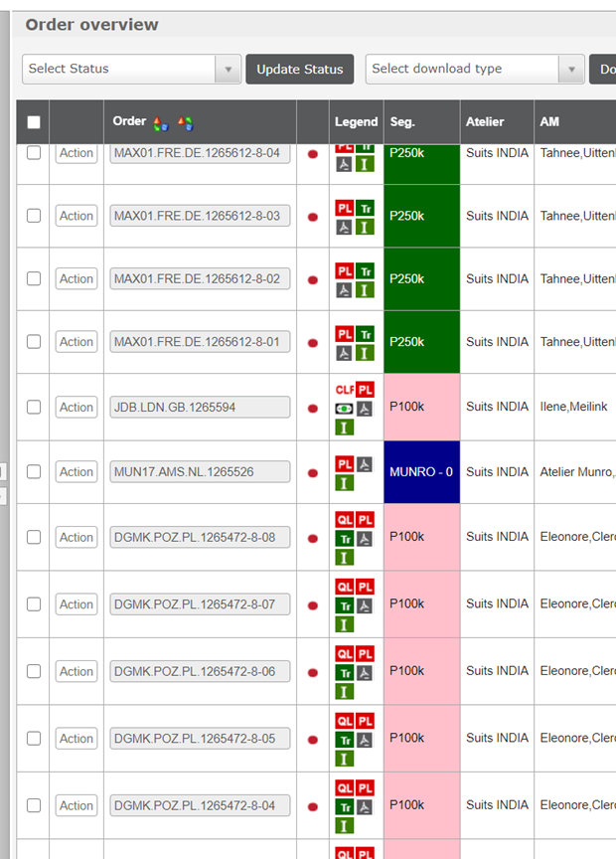Open the Select download type dropdown
The height and width of the screenshot is (859, 616).
[x=475, y=69]
